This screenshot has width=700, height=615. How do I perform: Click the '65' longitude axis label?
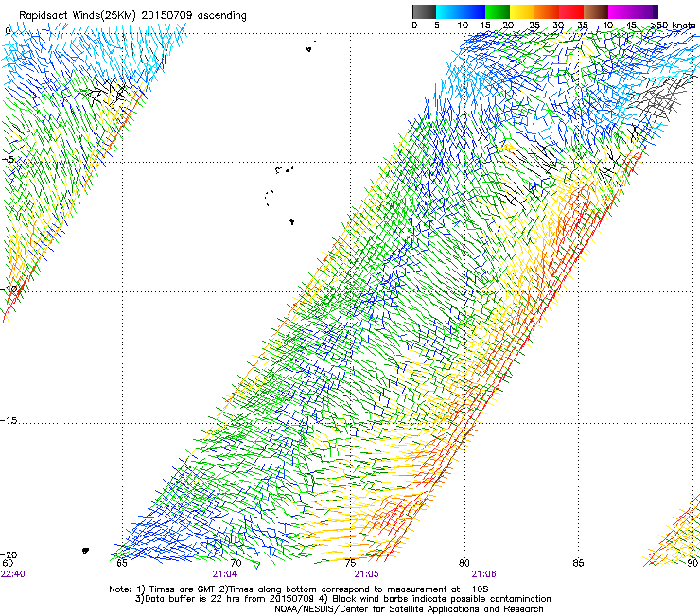[122, 563]
